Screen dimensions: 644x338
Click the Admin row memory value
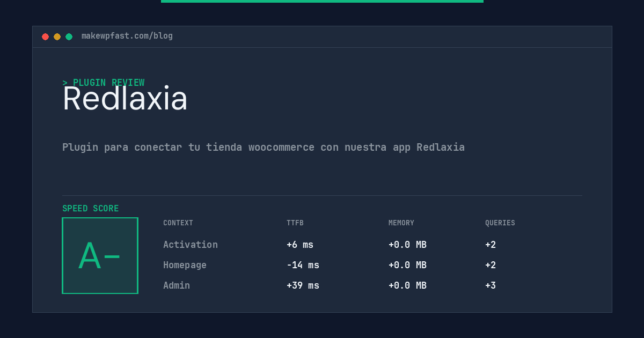pyautogui.click(x=407, y=285)
